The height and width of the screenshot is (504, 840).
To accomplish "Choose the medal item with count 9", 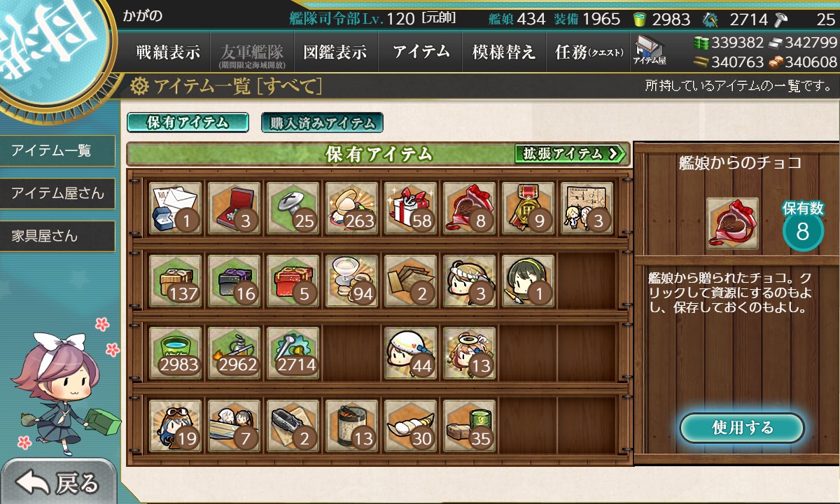I will (527, 208).
